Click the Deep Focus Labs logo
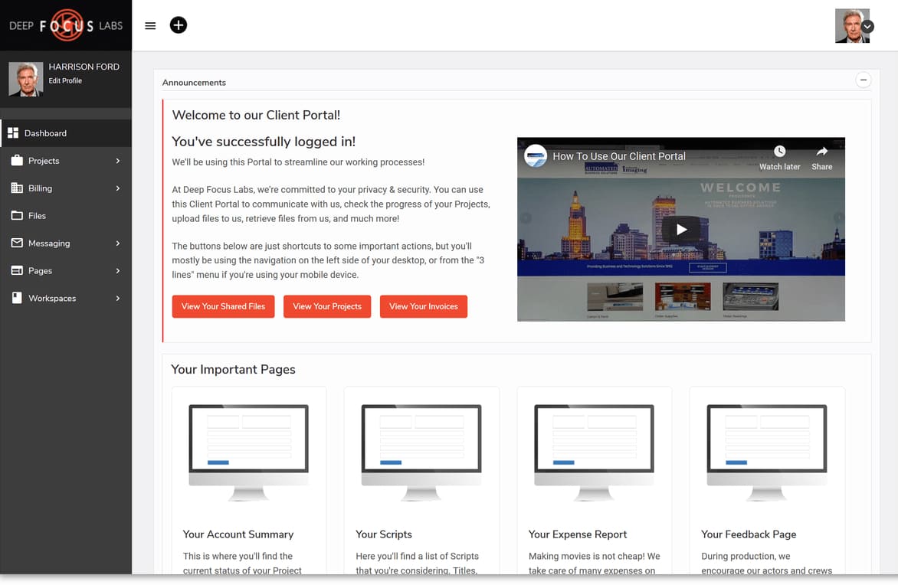The image size is (898, 588). point(66,25)
